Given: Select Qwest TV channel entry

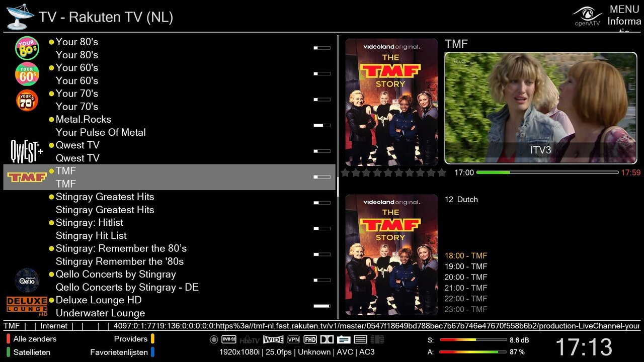Looking at the screenshot, I should pos(170,151).
